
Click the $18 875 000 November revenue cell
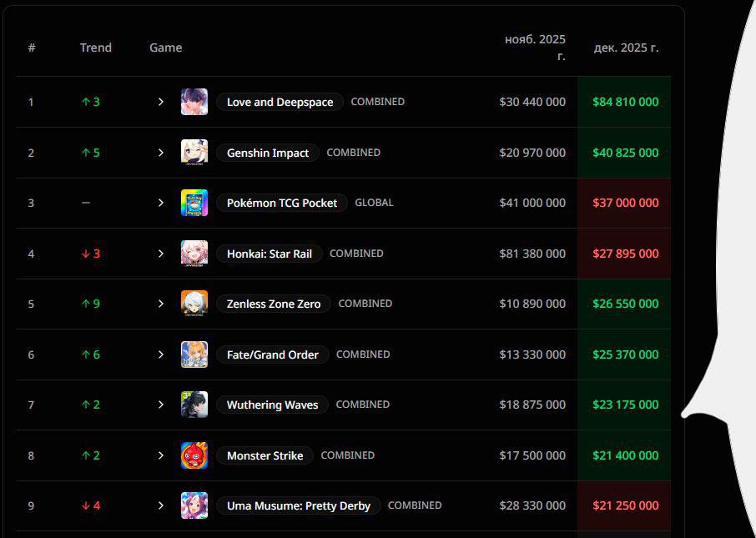532,405
